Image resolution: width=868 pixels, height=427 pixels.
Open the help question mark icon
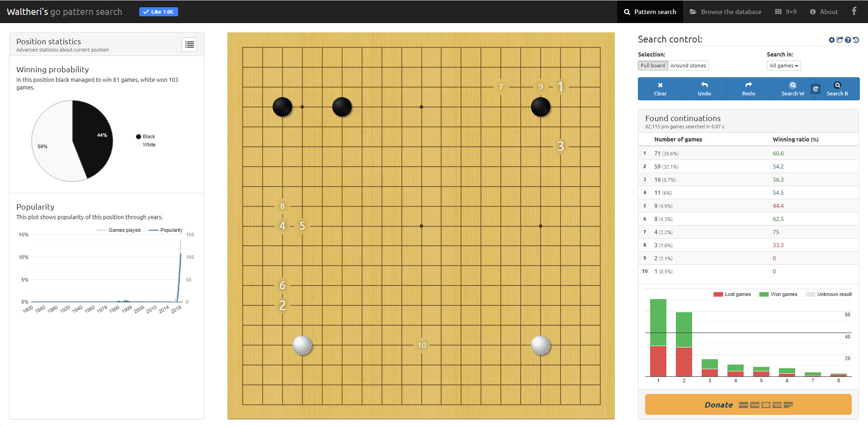tap(848, 40)
